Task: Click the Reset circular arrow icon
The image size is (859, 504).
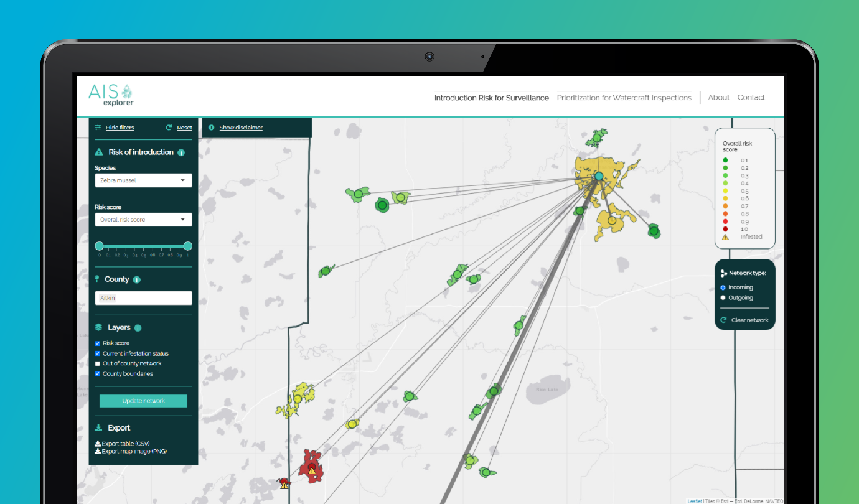Action: click(x=168, y=128)
